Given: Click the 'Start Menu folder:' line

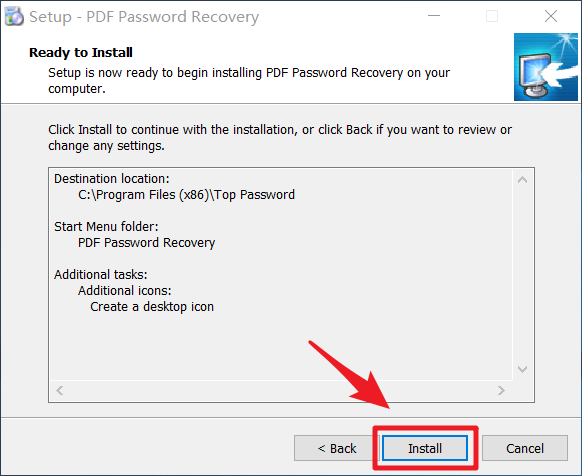Looking at the screenshot, I should click(x=106, y=226).
